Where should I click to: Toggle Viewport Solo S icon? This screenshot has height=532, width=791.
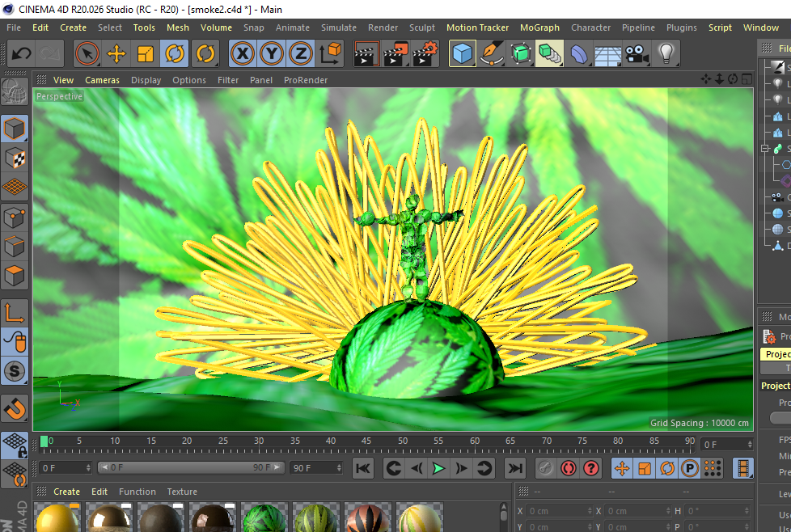click(14, 372)
